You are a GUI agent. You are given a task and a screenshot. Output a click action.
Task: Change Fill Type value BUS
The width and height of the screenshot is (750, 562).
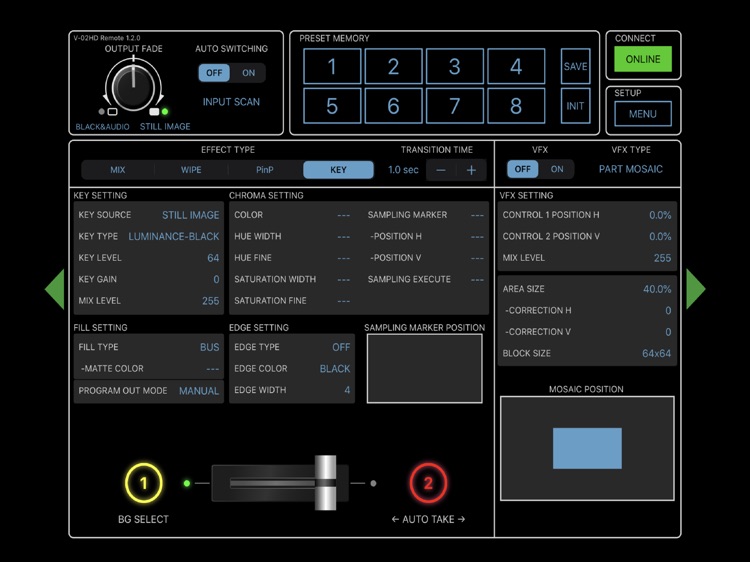(x=210, y=347)
